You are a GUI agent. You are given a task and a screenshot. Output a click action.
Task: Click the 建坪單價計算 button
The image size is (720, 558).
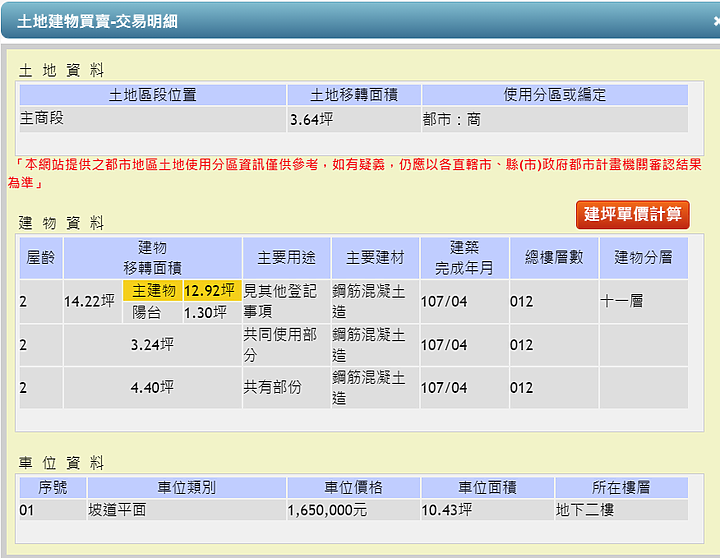(632, 214)
